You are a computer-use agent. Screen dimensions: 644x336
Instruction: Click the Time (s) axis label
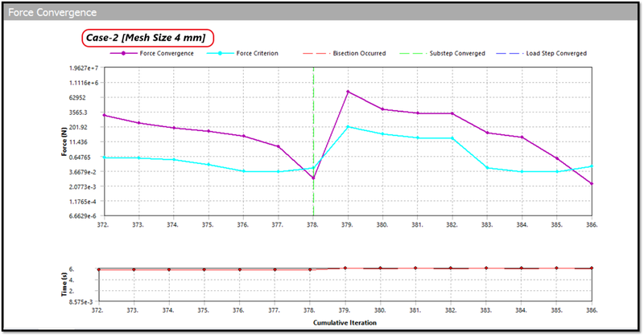(64, 285)
